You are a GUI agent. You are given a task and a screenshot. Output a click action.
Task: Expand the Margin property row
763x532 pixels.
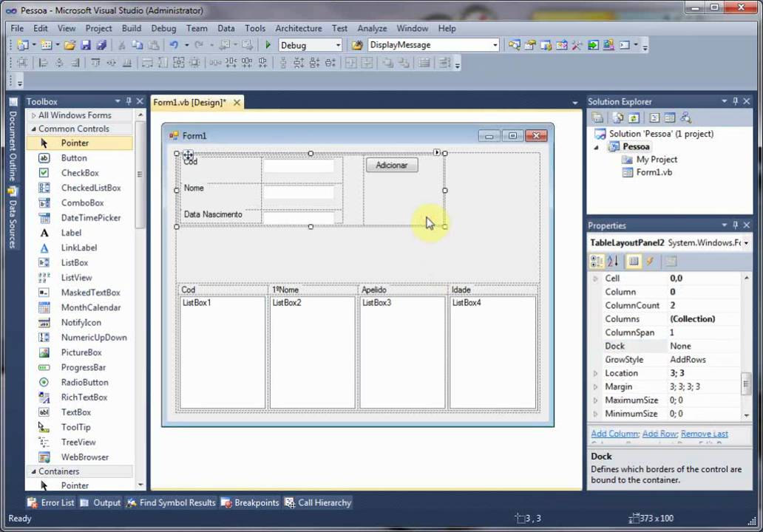pos(595,387)
